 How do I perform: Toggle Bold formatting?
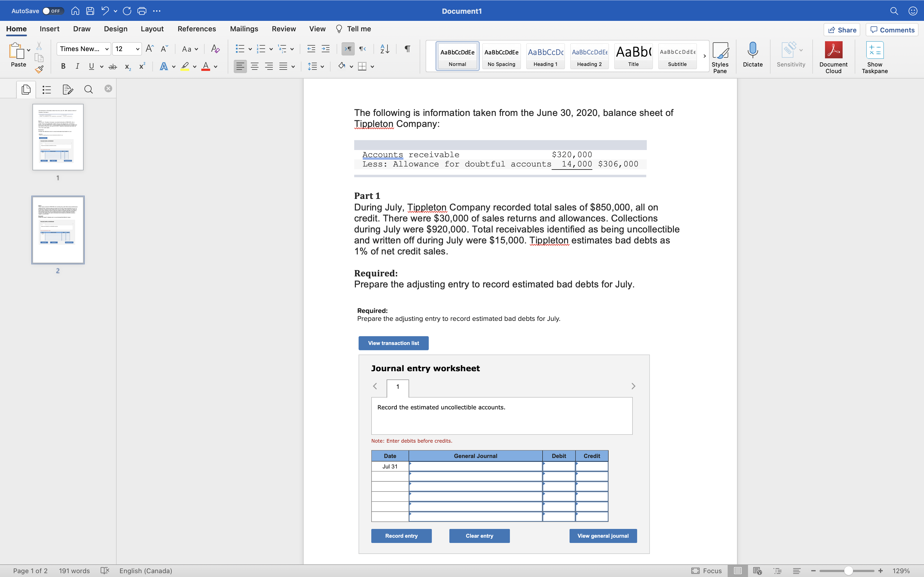[x=63, y=66]
